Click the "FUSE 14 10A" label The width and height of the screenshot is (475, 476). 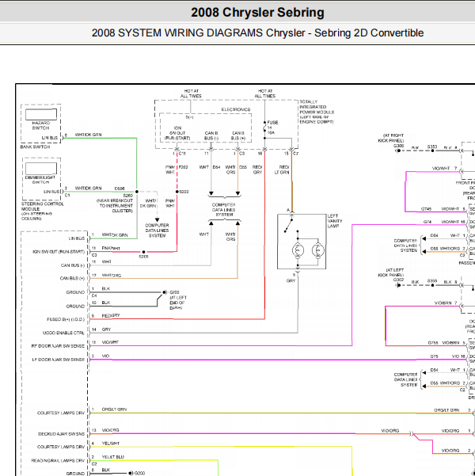coord(272,128)
